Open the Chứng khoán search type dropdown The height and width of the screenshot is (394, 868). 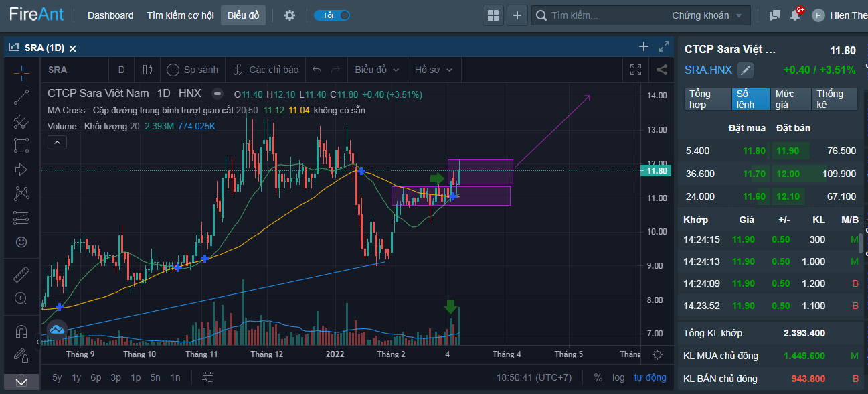click(707, 15)
